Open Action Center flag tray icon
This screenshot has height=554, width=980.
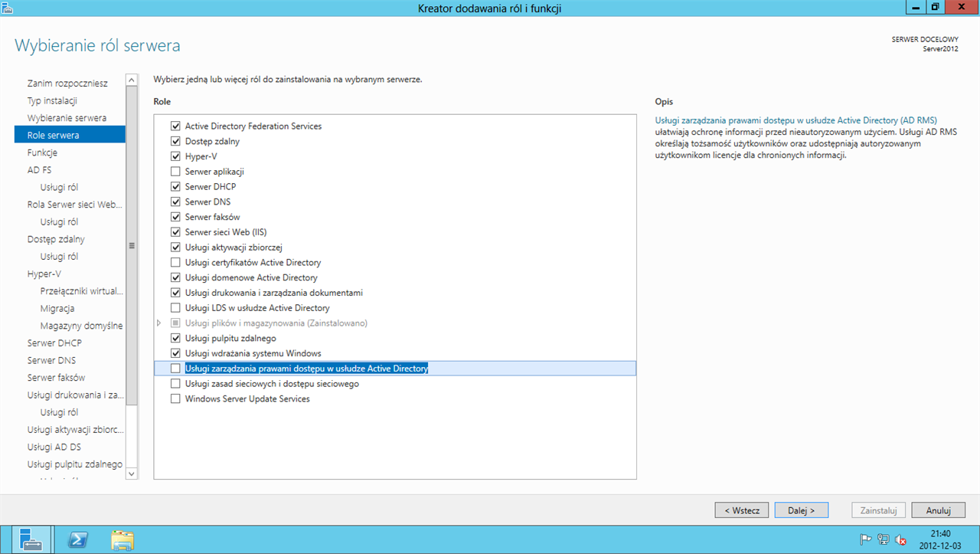point(867,539)
